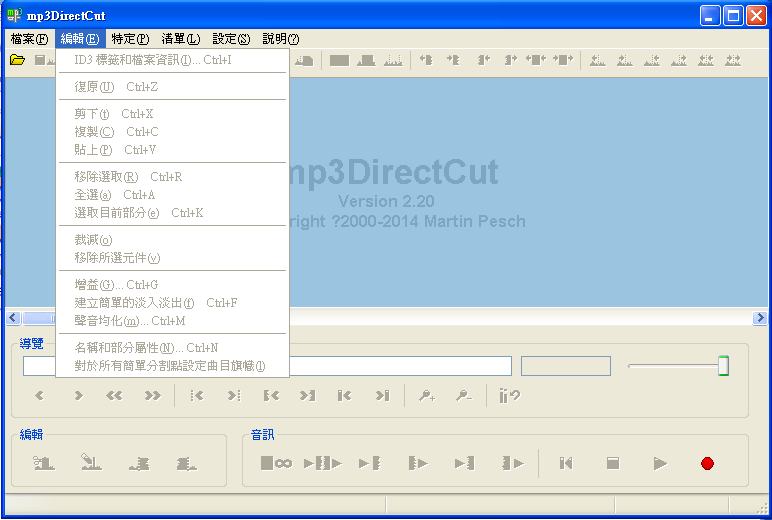Open the 說明(?) help menu

click(x=281, y=39)
